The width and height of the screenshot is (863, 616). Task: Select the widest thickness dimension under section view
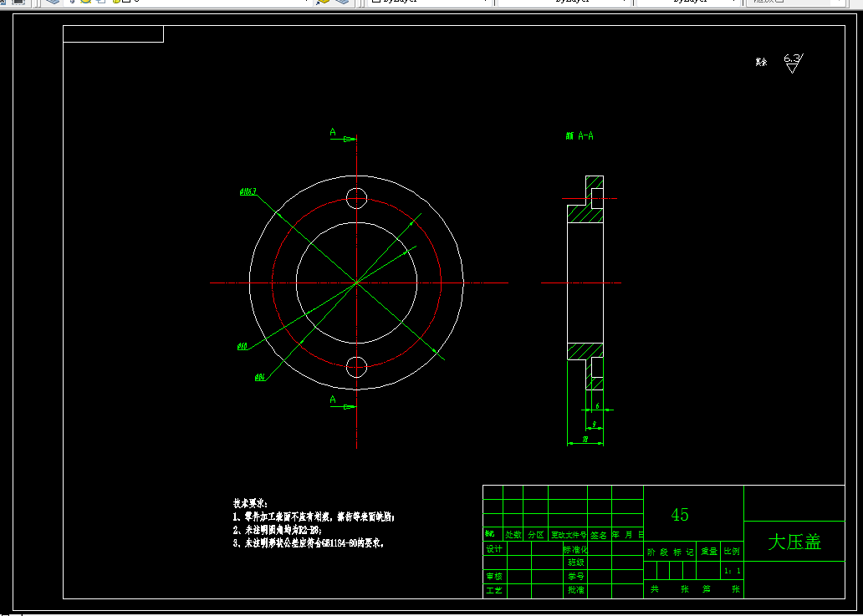[584, 440]
